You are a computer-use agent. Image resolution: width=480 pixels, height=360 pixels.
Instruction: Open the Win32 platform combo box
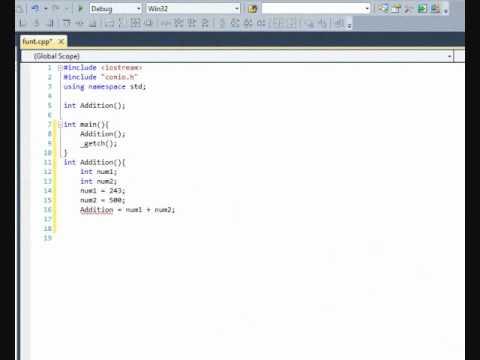click(193, 8)
